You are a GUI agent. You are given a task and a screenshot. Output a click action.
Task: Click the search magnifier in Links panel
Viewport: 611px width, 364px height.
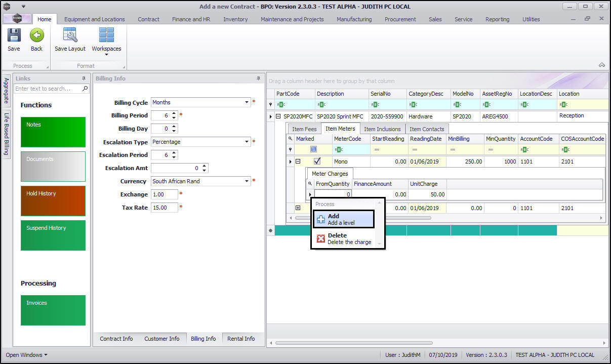point(85,89)
